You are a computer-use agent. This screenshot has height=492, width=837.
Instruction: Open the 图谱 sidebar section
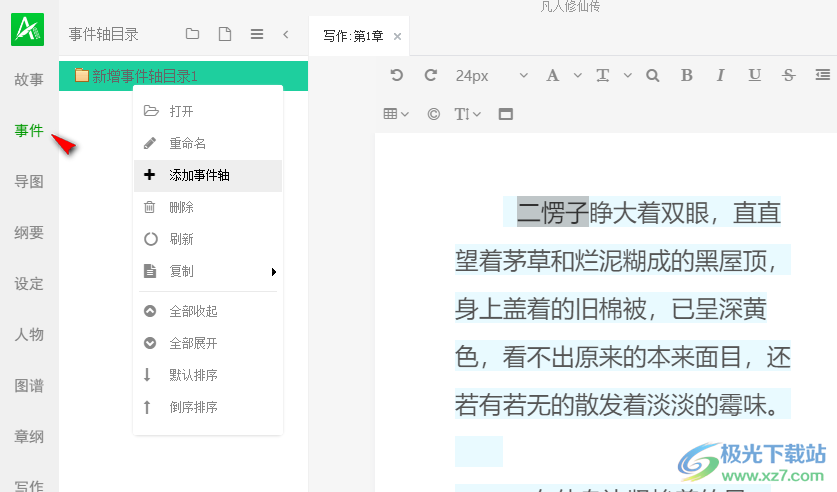pos(29,385)
